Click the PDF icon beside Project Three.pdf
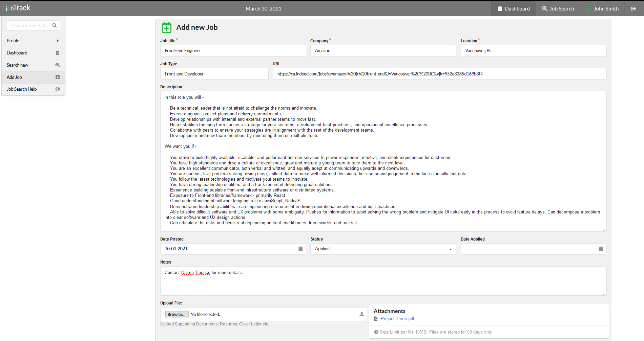 [376, 319]
